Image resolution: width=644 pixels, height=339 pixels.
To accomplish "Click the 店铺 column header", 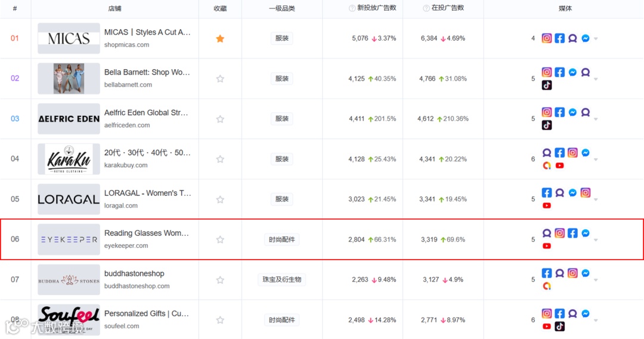I will [x=114, y=8].
